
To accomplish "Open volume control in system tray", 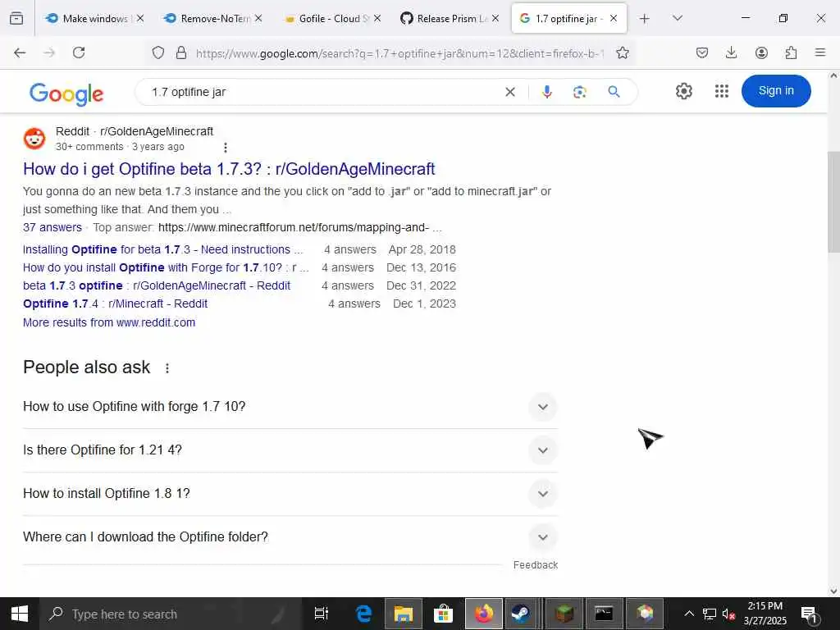I will click(728, 614).
